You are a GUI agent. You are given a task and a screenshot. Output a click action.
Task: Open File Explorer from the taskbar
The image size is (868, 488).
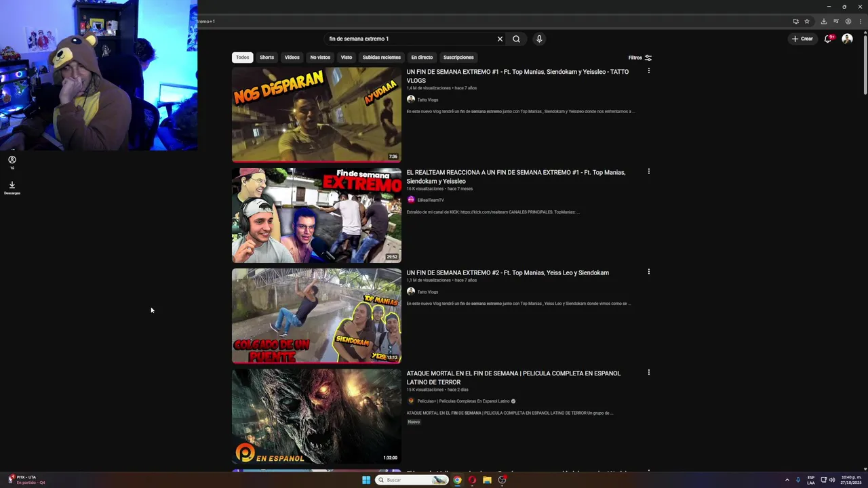coord(487,480)
